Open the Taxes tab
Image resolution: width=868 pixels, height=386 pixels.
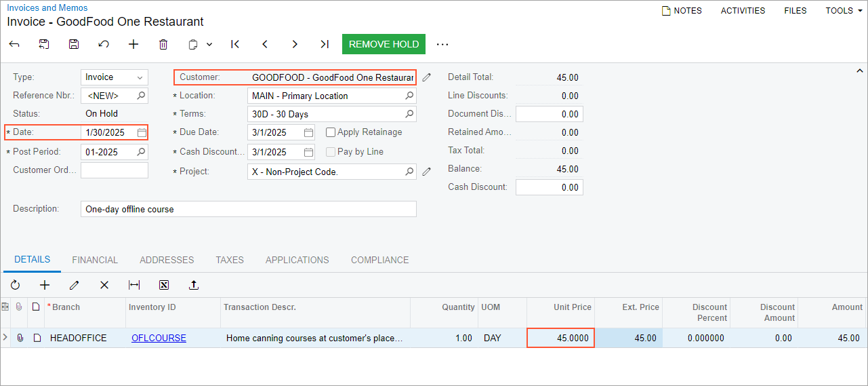click(x=230, y=260)
